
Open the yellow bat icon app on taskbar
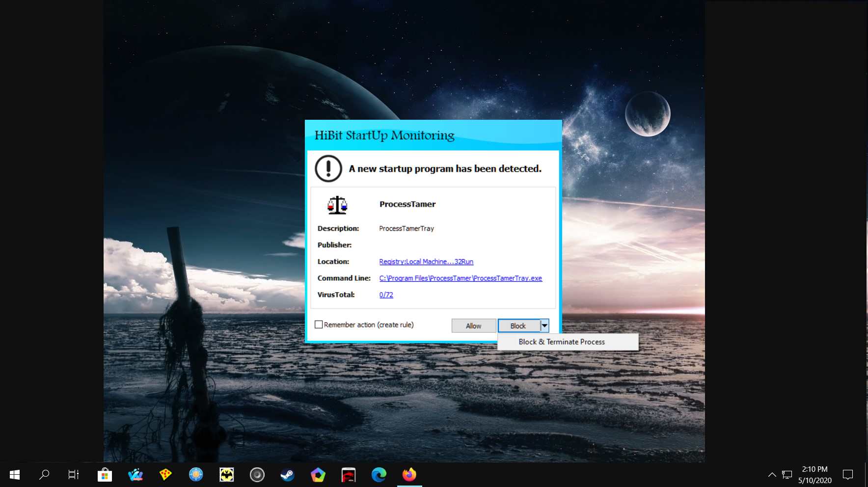tap(226, 475)
